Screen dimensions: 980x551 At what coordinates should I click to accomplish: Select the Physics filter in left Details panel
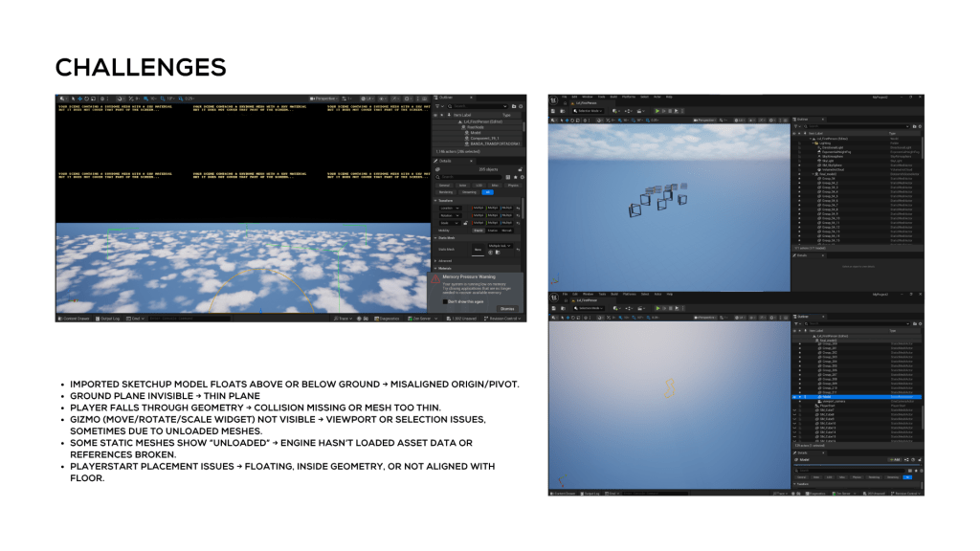[x=512, y=185]
